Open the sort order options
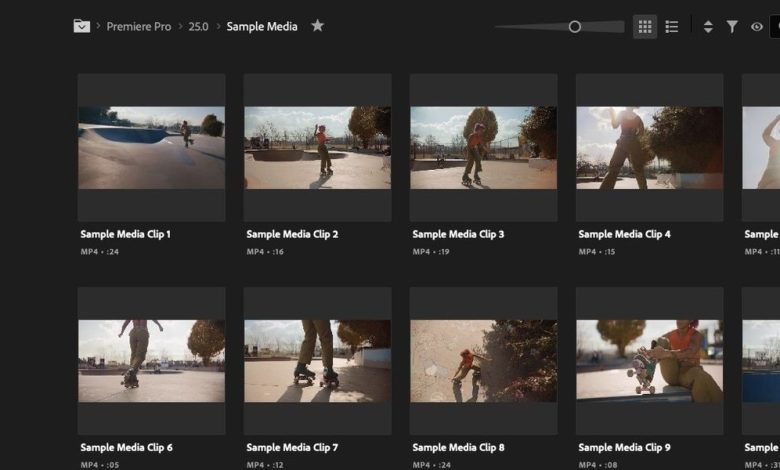Viewport: 780px width, 470px height. click(708, 27)
